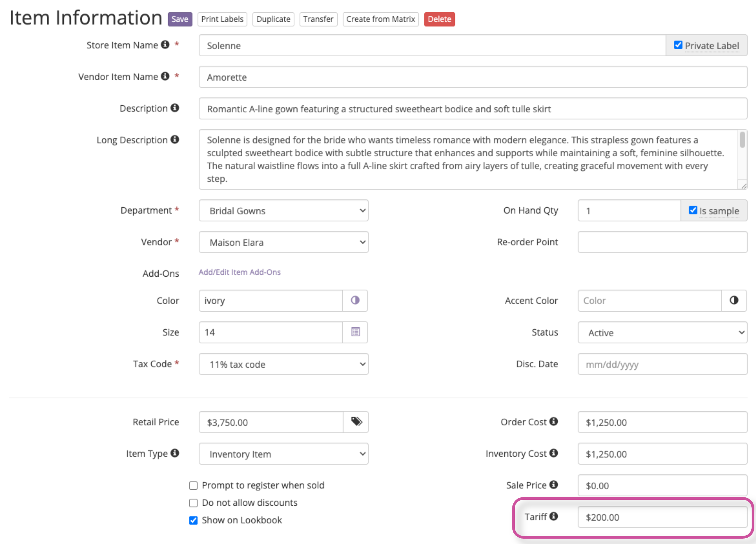
Task: Click the Tariff amount input field
Action: [x=662, y=517]
